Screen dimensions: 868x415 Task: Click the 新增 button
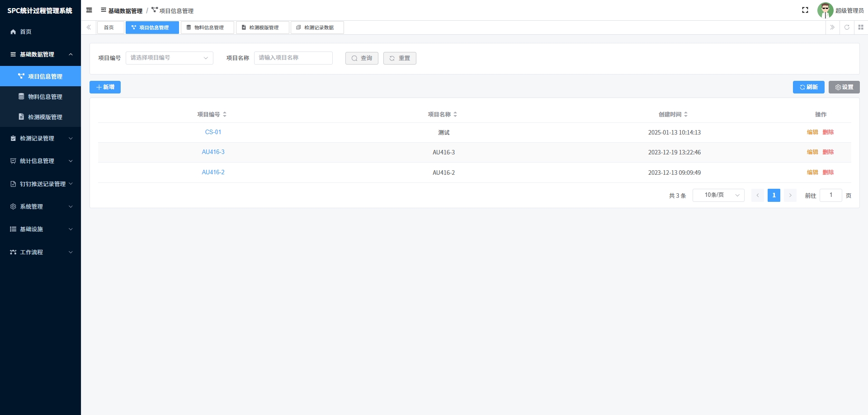105,87
